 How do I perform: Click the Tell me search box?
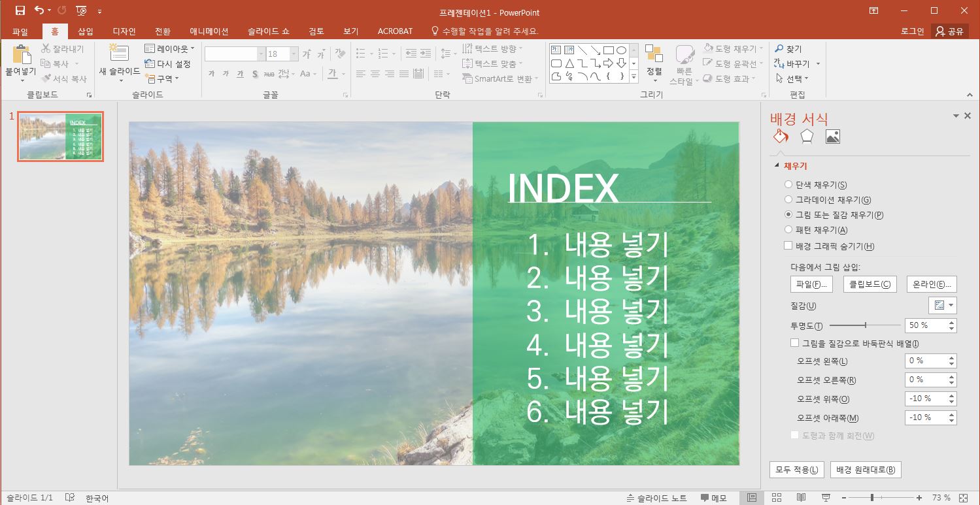(x=485, y=31)
